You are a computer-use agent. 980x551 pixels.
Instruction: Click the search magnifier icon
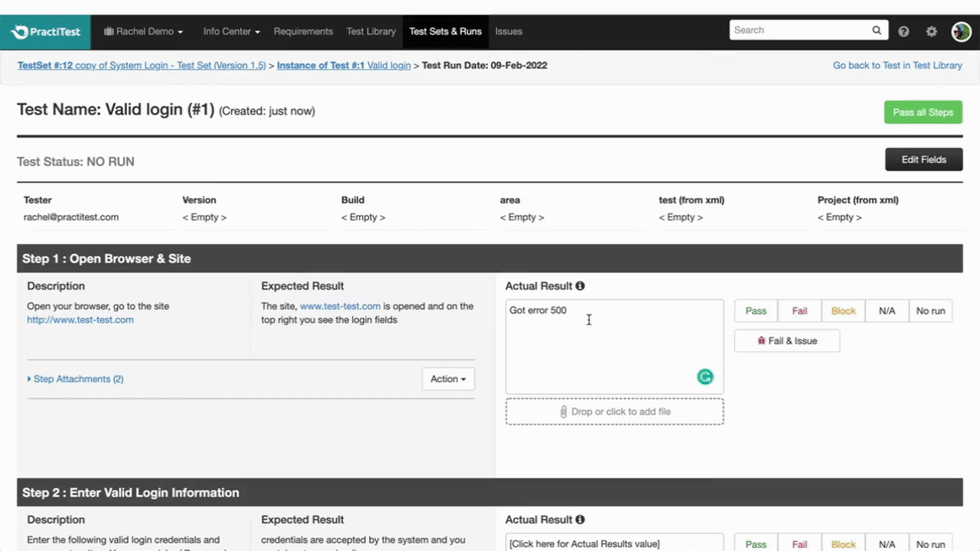coord(877,31)
